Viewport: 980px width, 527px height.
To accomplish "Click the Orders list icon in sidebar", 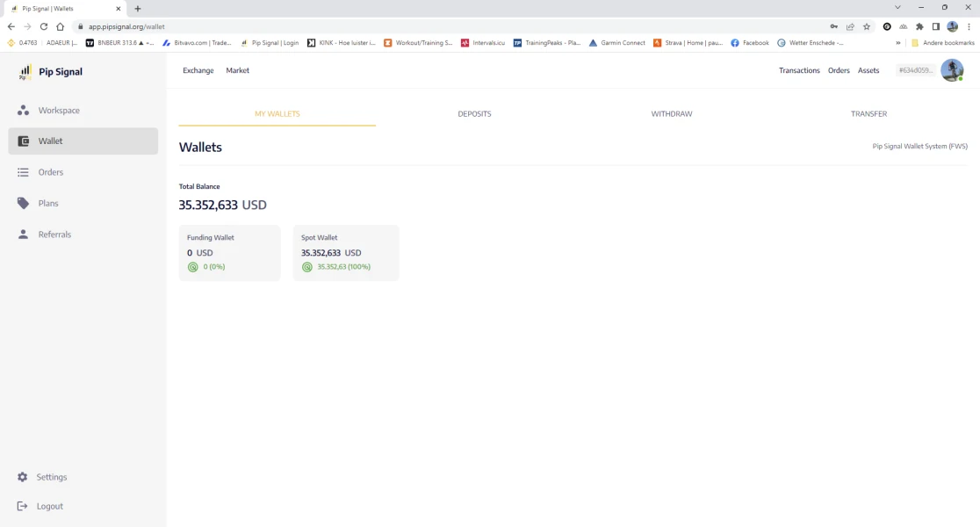I will coord(23,172).
